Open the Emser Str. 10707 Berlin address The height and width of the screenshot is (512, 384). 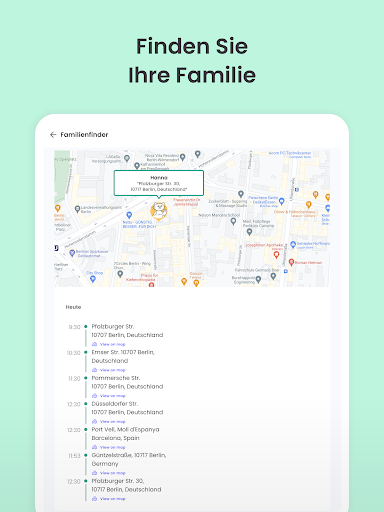click(x=123, y=356)
